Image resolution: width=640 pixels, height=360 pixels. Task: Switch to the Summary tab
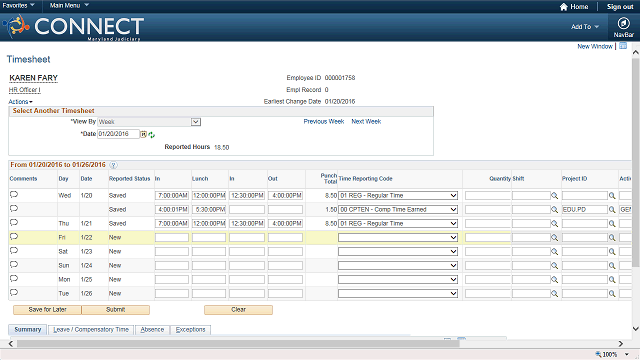28,329
